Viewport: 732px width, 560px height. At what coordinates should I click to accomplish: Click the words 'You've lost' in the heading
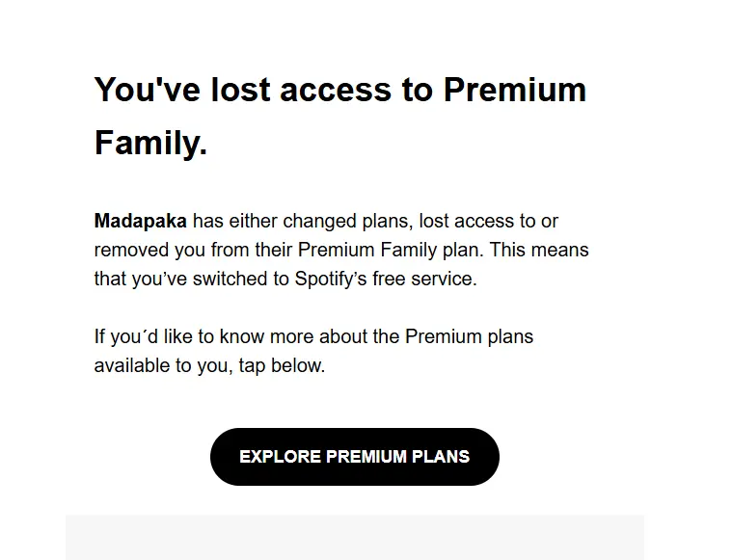[x=182, y=89]
